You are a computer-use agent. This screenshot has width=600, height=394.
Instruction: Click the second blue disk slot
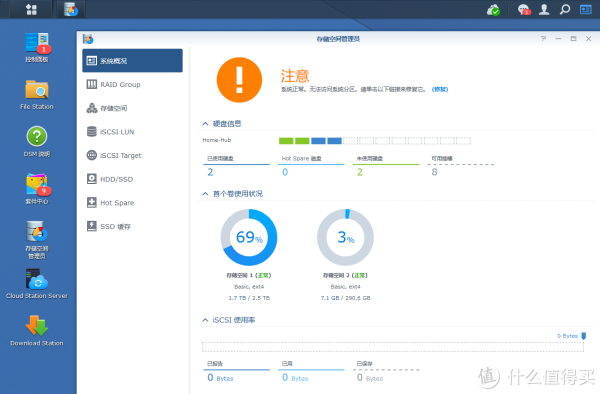(x=334, y=141)
